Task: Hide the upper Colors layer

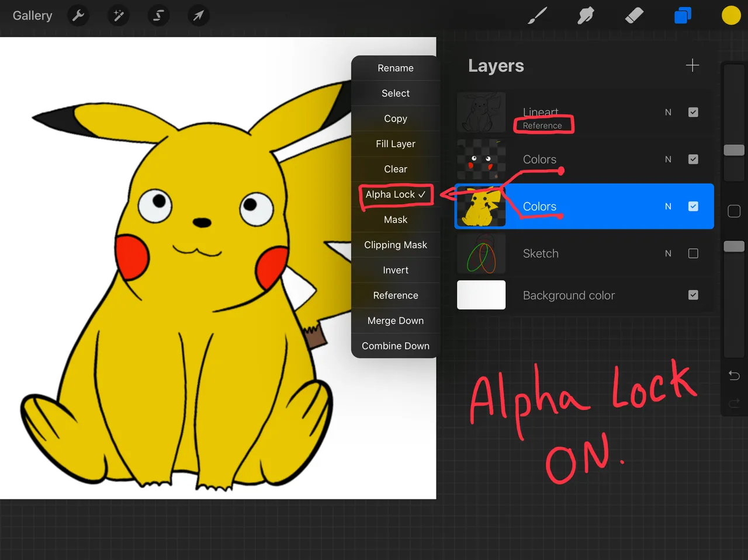Action: click(693, 159)
